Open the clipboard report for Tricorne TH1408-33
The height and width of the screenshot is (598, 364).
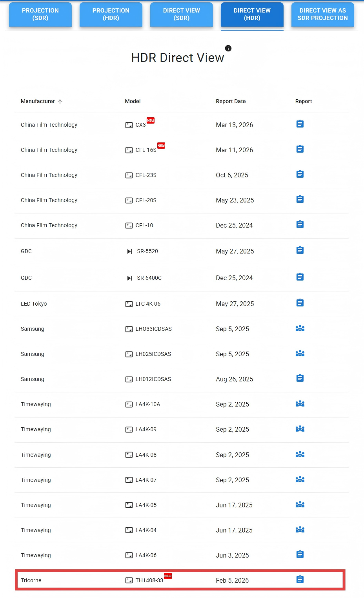[300, 580]
